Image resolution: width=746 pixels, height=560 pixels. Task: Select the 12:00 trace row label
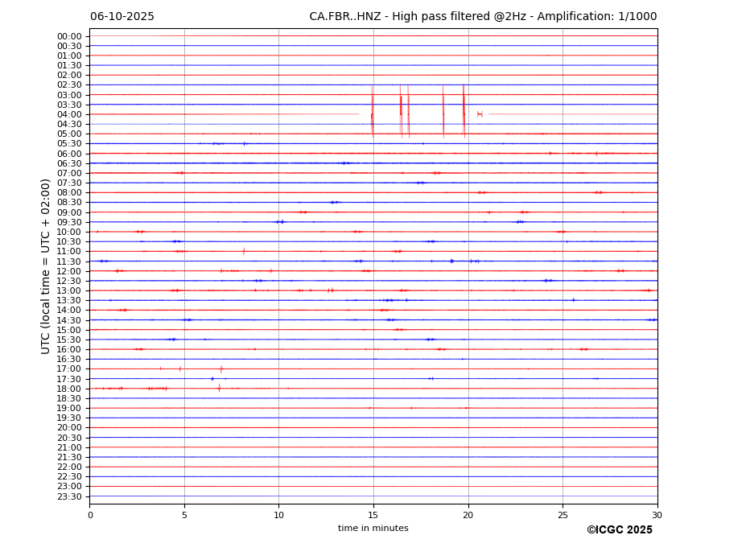point(69,271)
